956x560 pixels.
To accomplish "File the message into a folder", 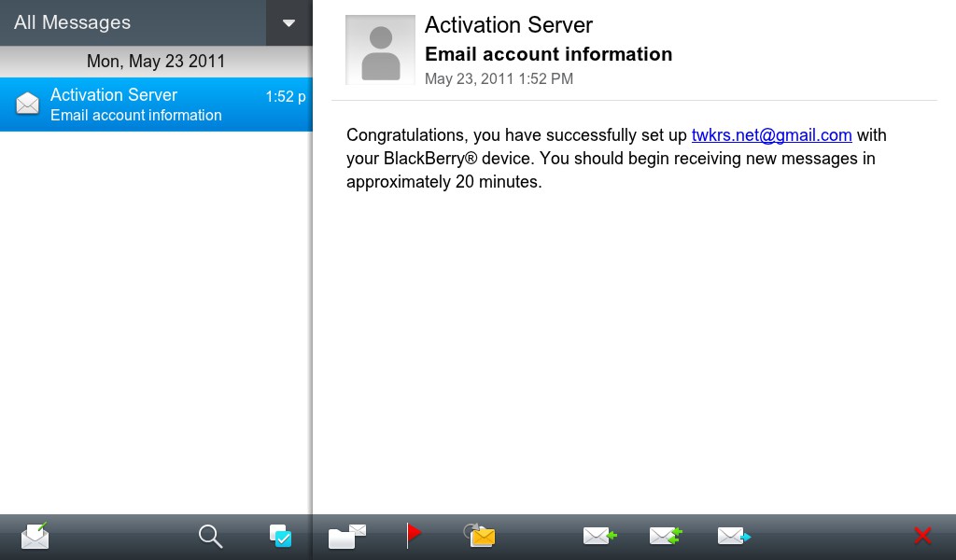I will (x=347, y=537).
